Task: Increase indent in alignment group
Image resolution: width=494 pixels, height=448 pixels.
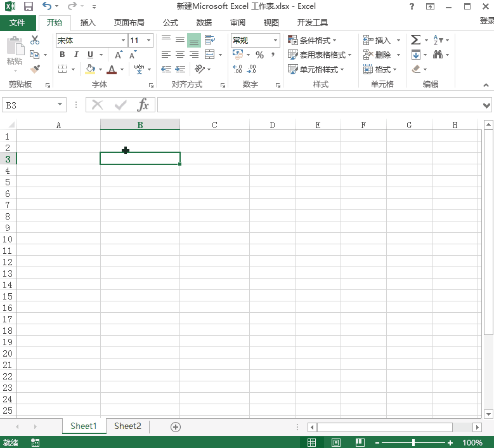Action: coord(180,69)
